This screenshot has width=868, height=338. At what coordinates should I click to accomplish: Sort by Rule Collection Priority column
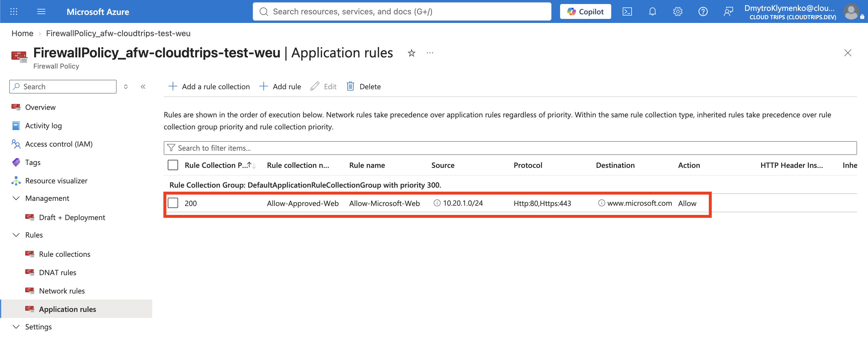[x=220, y=165]
